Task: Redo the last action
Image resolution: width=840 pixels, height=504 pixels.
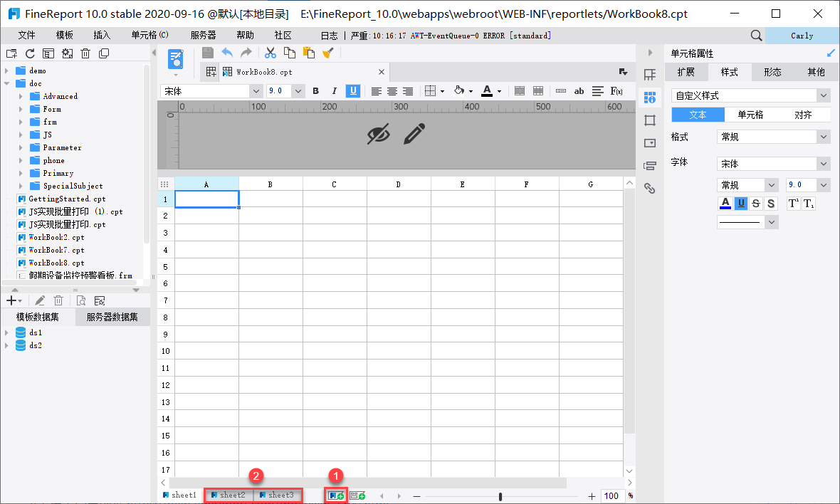Action: pos(246,53)
